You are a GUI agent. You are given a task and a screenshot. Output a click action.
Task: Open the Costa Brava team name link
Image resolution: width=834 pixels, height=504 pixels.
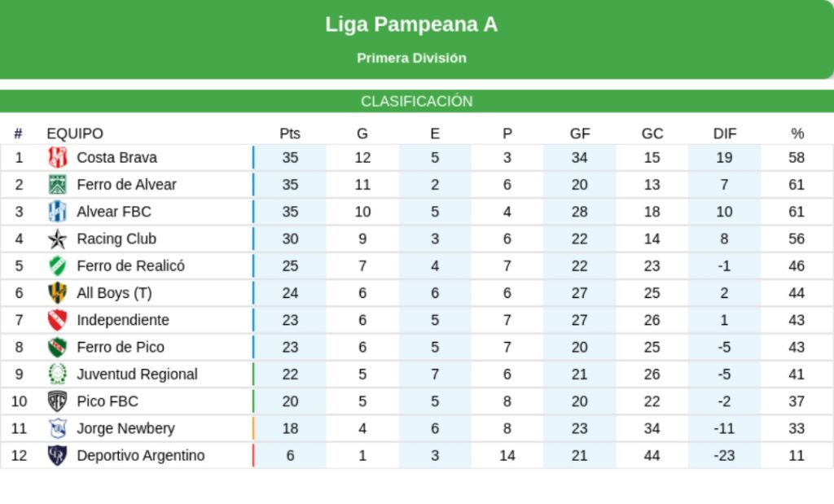(116, 158)
